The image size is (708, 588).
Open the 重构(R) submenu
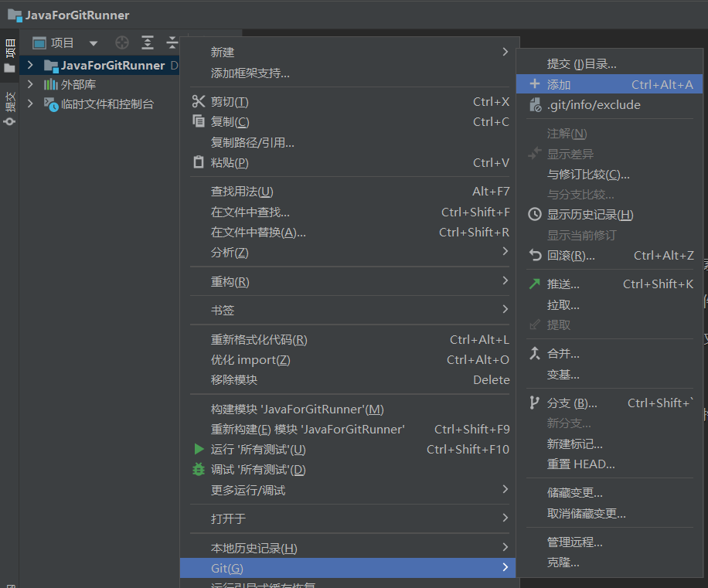[348, 281]
